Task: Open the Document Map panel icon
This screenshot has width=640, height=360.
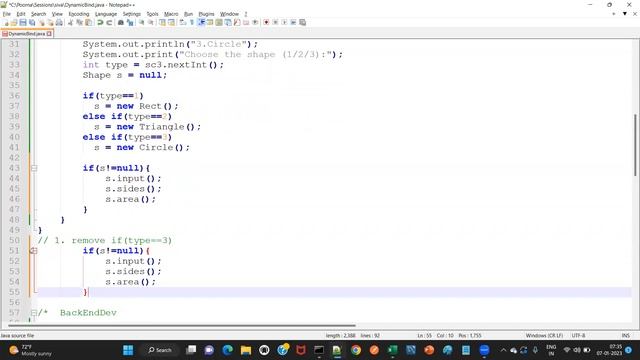Action: pos(219,22)
